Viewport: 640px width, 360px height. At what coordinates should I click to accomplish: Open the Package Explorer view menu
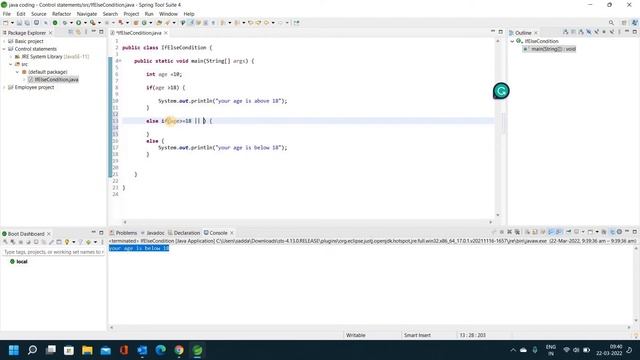pos(86,32)
